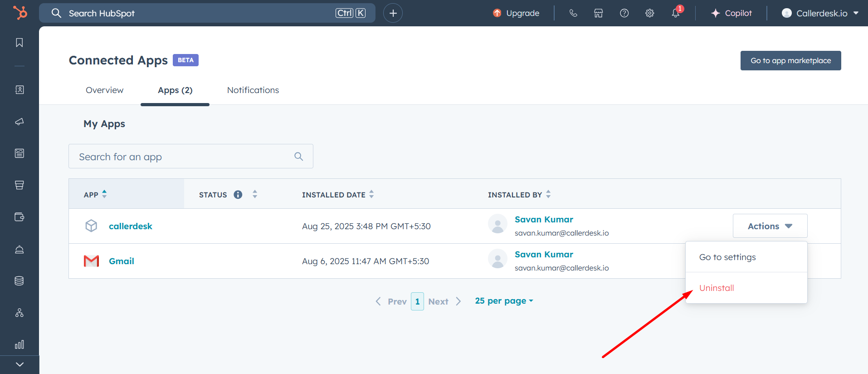Screen dimensions: 868x374
Task: Open the Settings gear icon
Action: pos(650,13)
